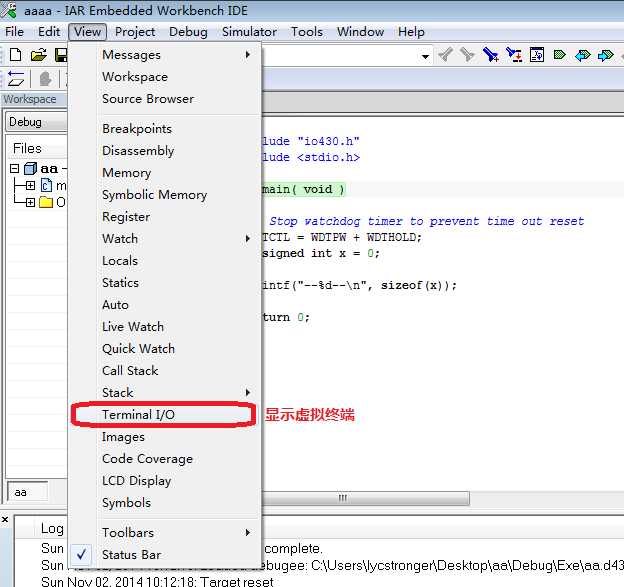The image size is (624, 587).
Task: Open the Simulator menu
Action: click(x=250, y=31)
